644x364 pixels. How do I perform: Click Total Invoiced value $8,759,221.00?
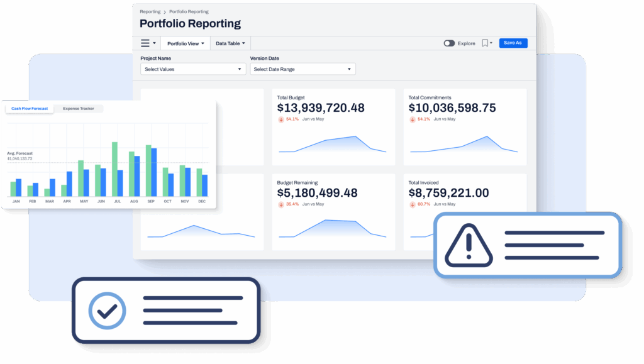(449, 193)
